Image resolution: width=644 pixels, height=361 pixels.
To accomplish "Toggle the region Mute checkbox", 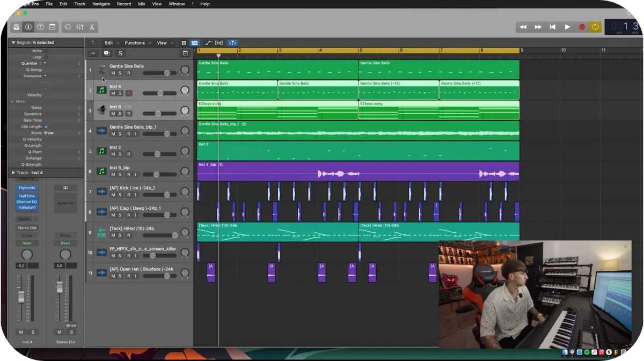I will 46,51.
